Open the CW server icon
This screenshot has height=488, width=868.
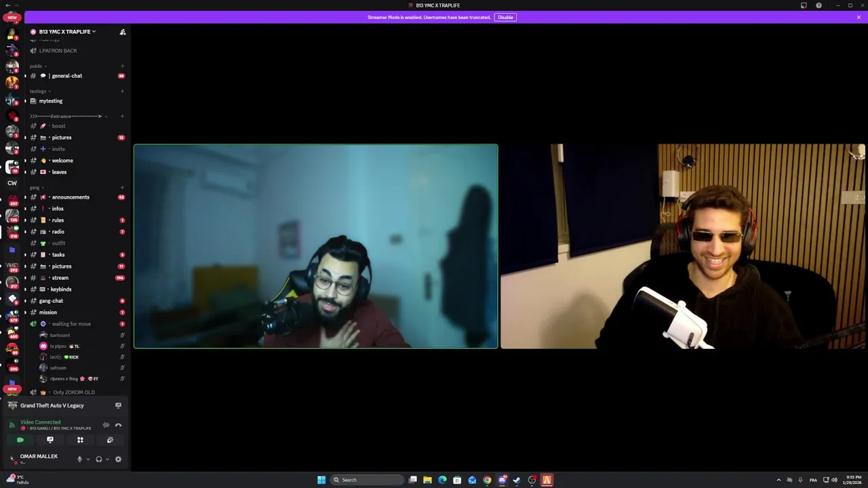pos(12,183)
